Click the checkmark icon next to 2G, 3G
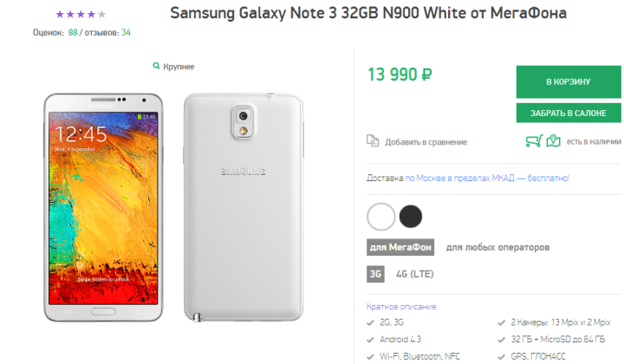 click(371, 322)
